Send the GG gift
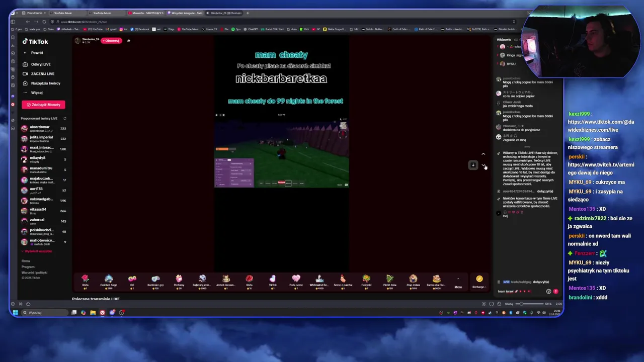 pos(132,281)
